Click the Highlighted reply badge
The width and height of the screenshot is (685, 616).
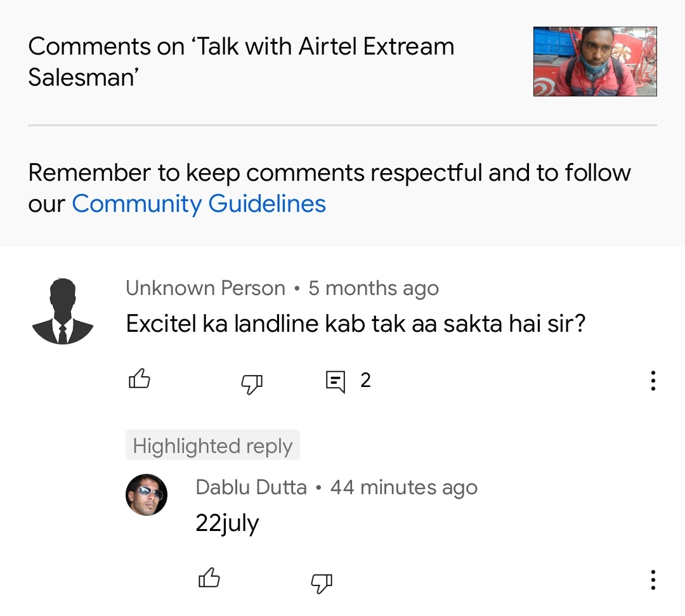(212, 445)
